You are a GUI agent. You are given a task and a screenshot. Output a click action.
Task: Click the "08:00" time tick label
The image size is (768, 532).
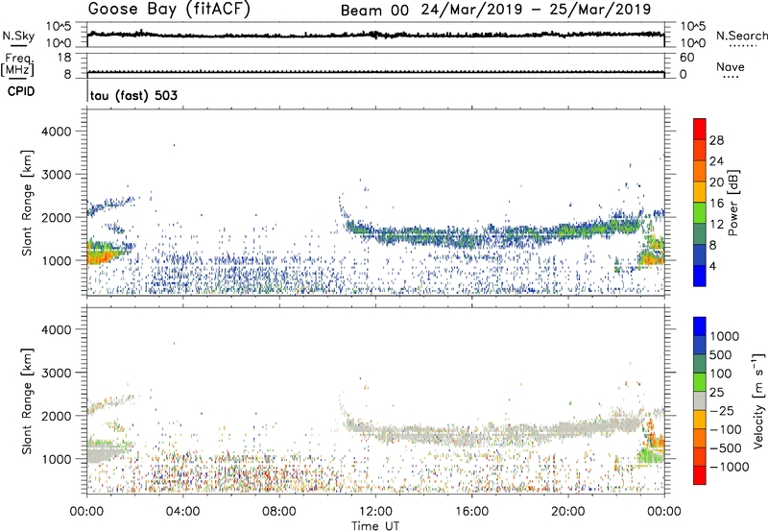(x=279, y=512)
